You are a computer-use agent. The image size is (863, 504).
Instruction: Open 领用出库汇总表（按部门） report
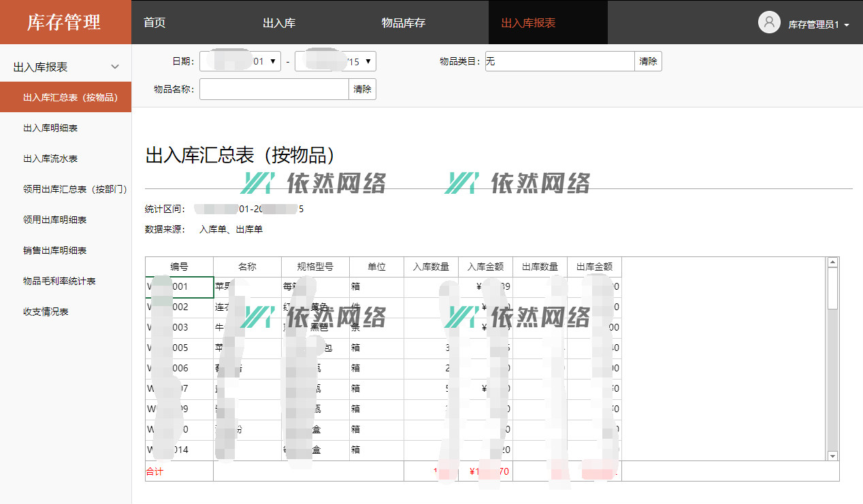75,189
